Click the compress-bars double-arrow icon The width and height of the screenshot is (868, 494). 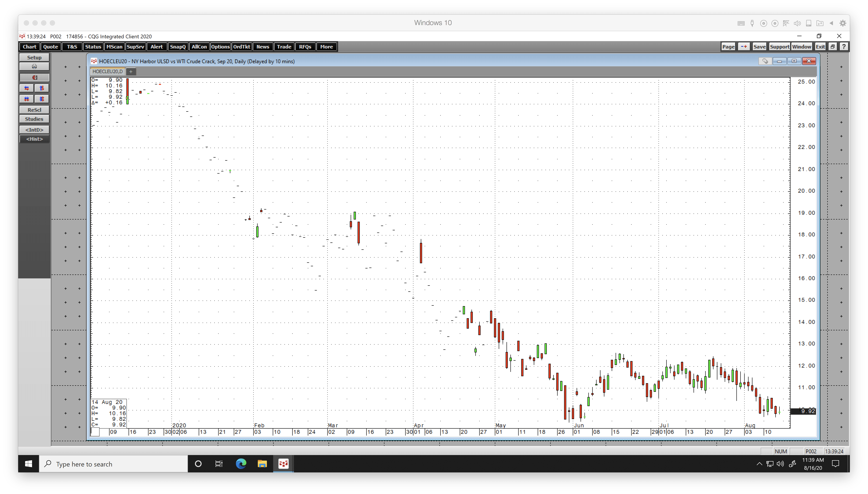pos(27,99)
